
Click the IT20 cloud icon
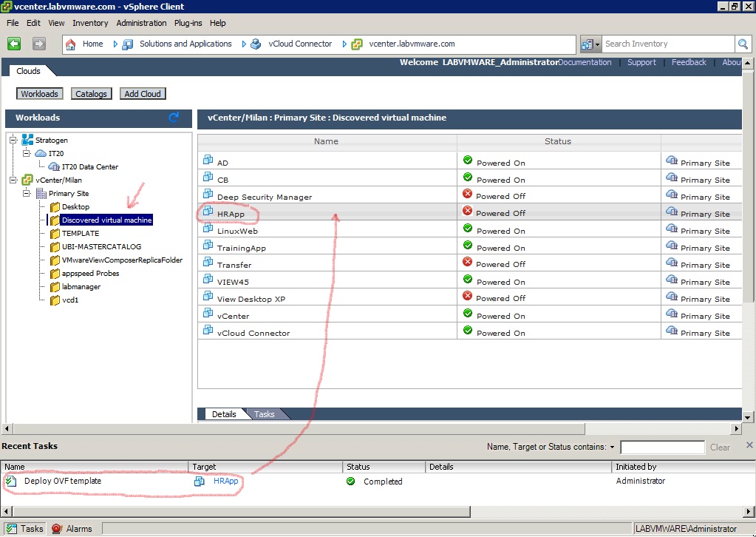(41, 153)
